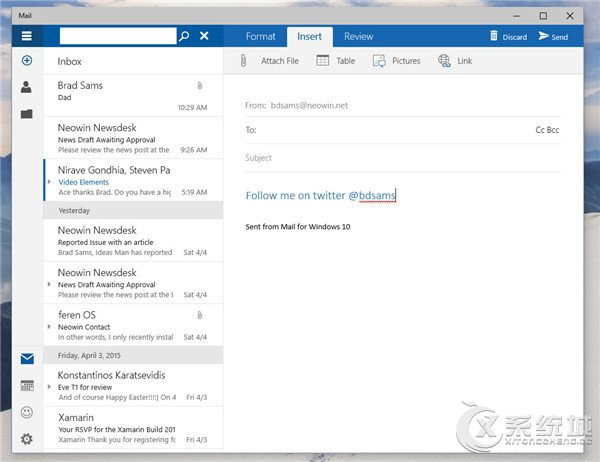Click the Pictures icon

coord(379,60)
